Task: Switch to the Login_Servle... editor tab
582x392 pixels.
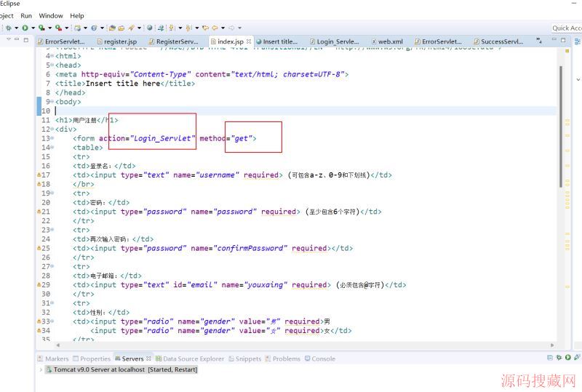Action: click(x=335, y=41)
